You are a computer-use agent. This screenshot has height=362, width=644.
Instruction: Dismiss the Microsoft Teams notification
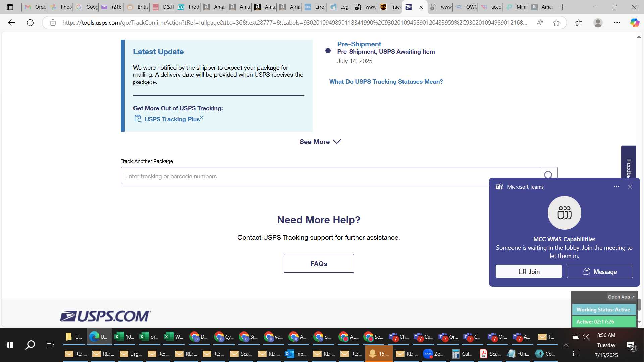(630, 187)
